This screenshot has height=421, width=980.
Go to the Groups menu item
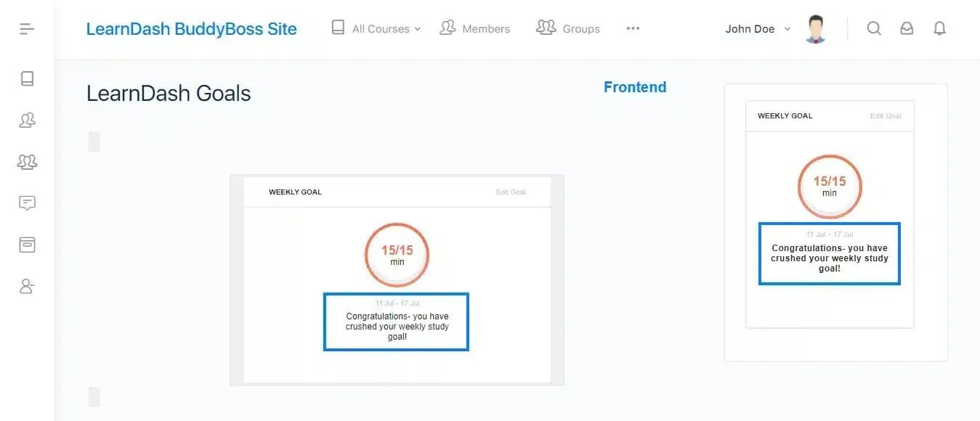click(568, 28)
